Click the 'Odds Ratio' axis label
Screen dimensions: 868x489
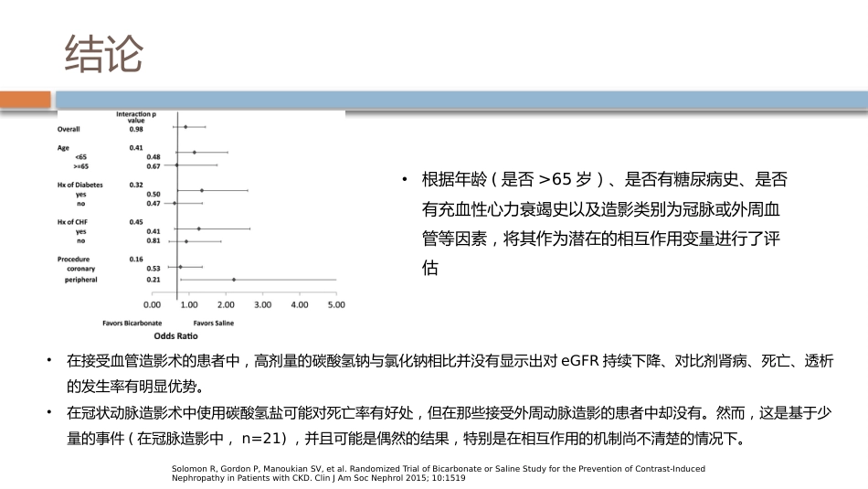point(175,336)
